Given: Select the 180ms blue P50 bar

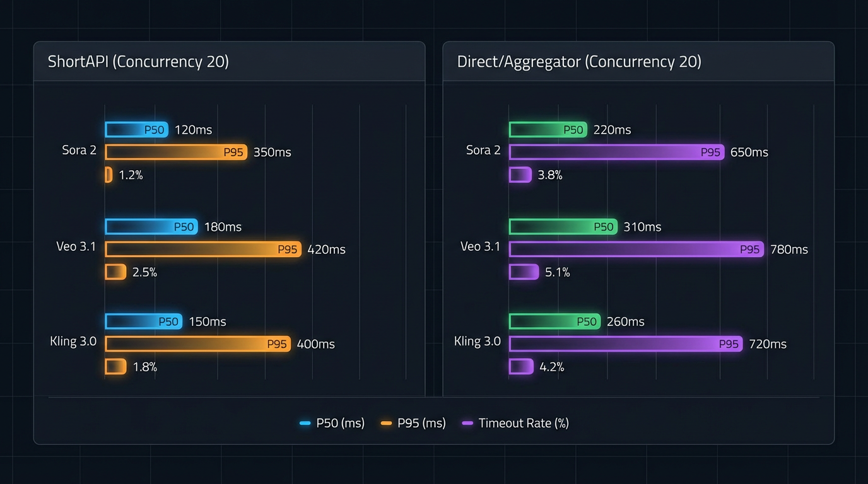Looking at the screenshot, I should pyautogui.click(x=151, y=227).
